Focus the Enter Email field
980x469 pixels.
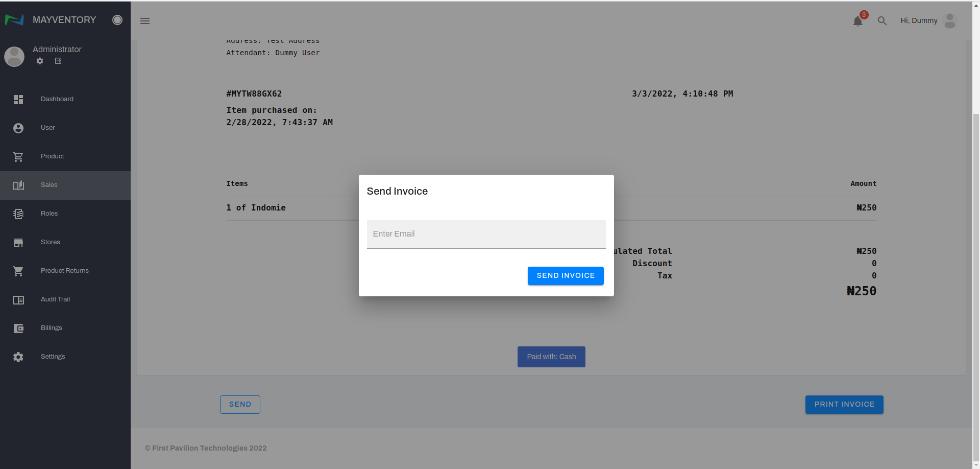(x=486, y=234)
